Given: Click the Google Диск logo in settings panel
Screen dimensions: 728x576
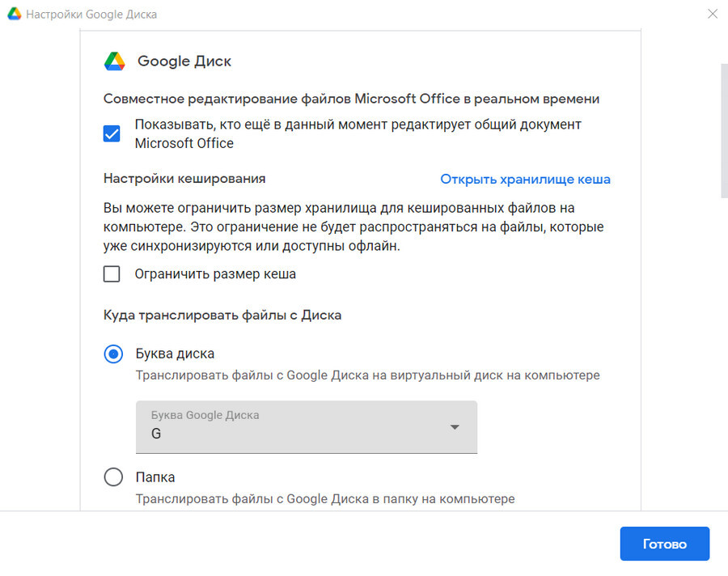Looking at the screenshot, I should [x=114, y=61].
